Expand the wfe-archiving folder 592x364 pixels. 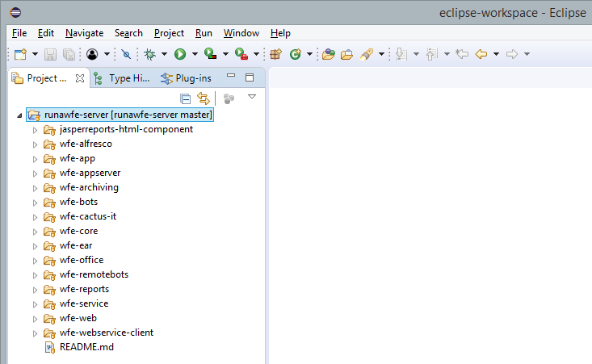click(35, 188)
